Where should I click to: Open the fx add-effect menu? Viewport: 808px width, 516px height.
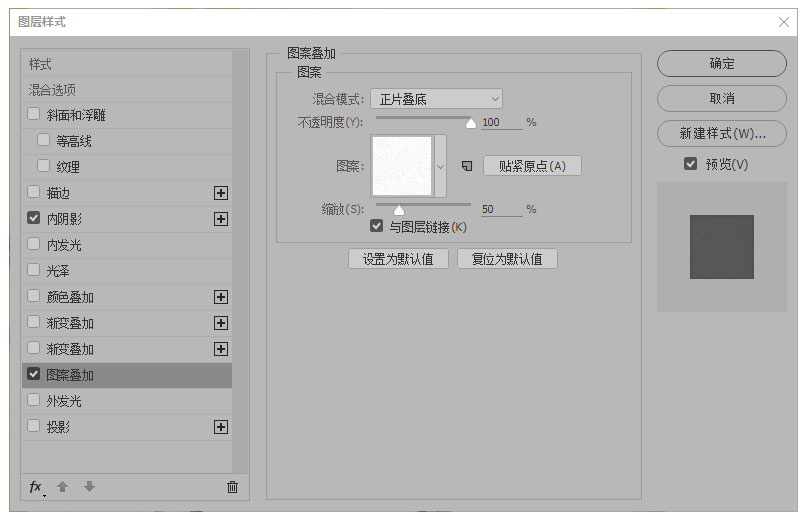click(36, 487)
